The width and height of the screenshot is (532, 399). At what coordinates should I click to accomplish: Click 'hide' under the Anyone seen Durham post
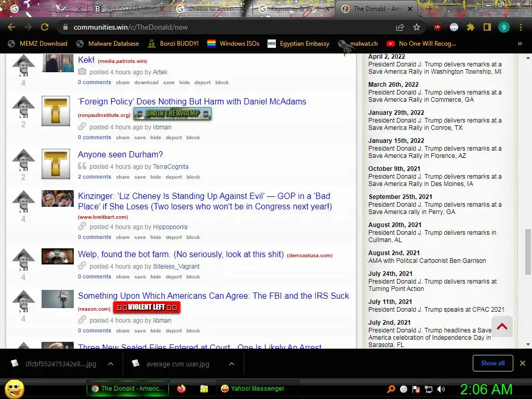pyautogui.click(x=156, y=177)
